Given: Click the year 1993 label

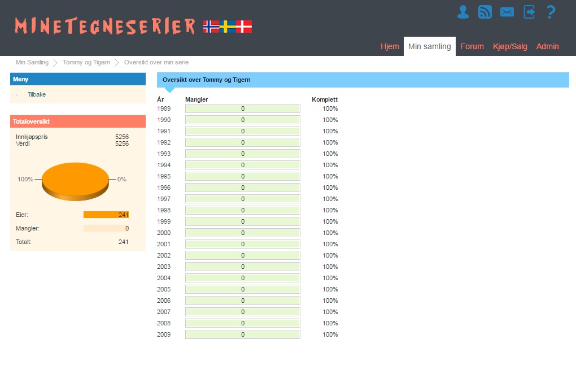Looking at the screenshot, I should tap(164, 154).
